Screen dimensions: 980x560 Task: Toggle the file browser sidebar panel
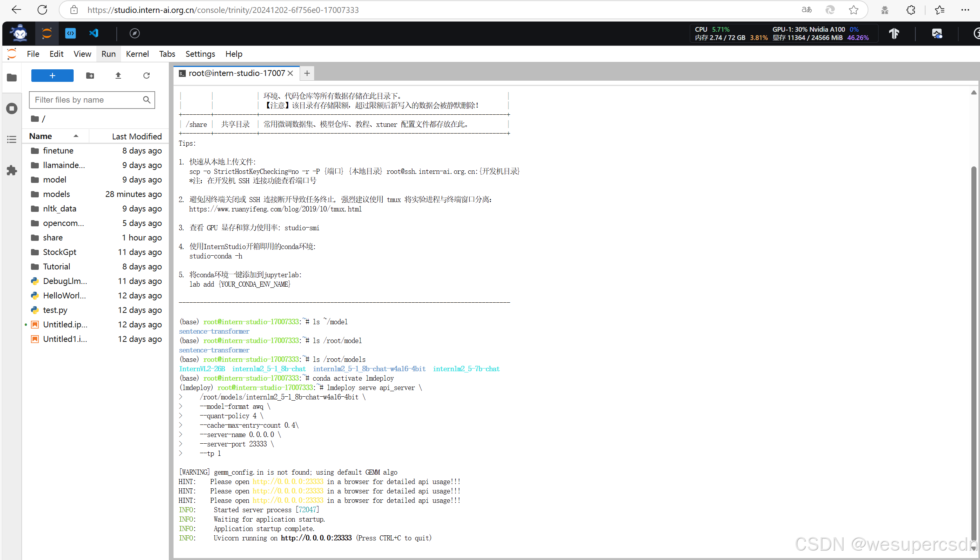click(x=12, y=78)
